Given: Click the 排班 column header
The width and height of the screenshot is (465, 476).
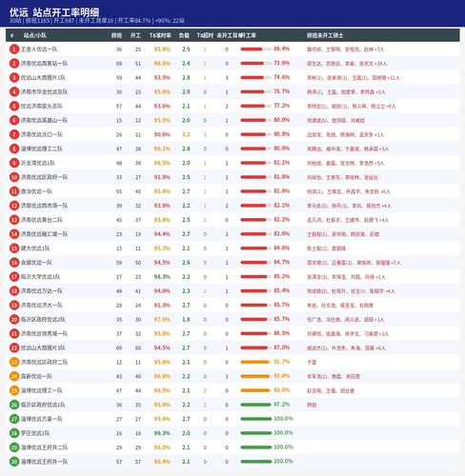Looking at the screenshot, I should [x=116, y=35].
